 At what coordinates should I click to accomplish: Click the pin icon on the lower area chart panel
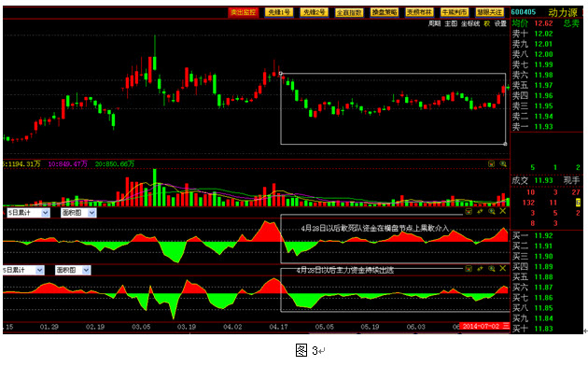point(480,269)
